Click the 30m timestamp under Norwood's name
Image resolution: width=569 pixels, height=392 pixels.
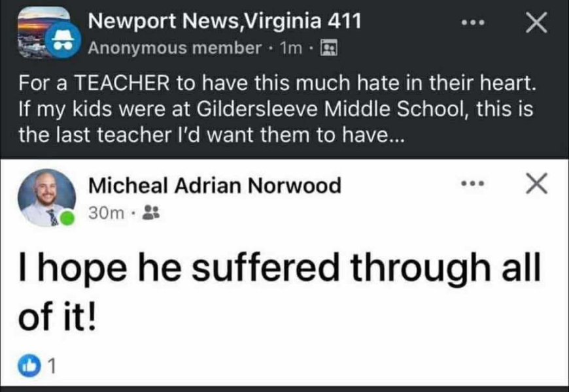coord(107,213)
